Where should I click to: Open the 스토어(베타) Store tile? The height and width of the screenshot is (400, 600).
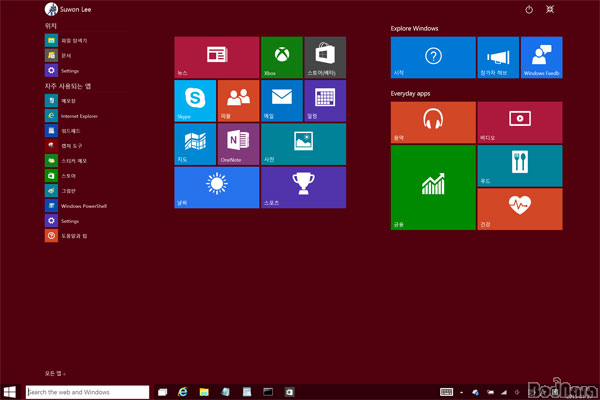click(325, 57)
